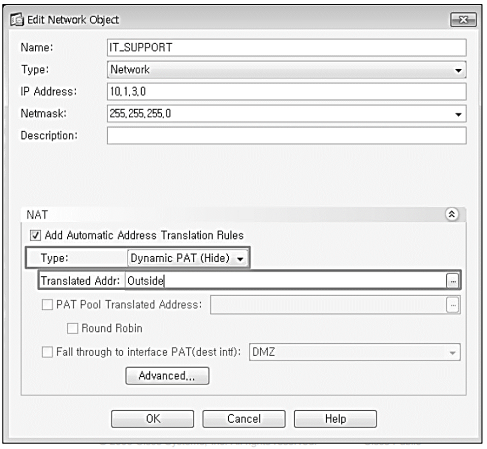The image size is (487, 449).
Task: Click the empty Description field
Action: (287, 136)
